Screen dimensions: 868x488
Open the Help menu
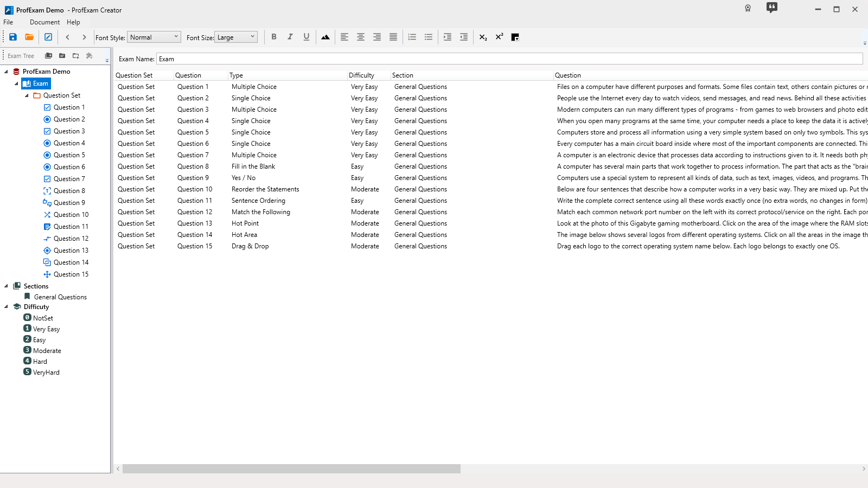[73, 22]
